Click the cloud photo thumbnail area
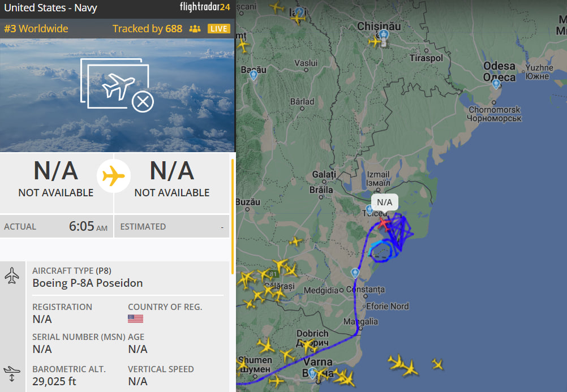Viewport: 567px width, 392px height. point(118,95)
